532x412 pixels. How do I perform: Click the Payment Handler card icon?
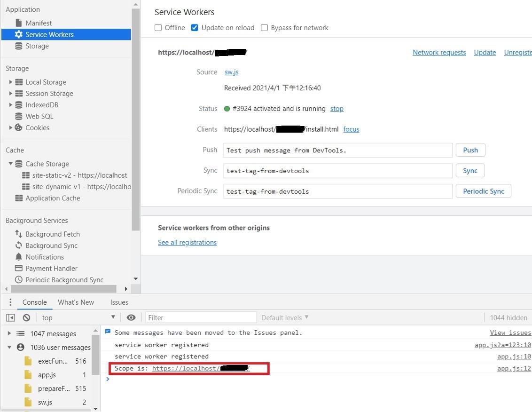(x=19, y=268)
